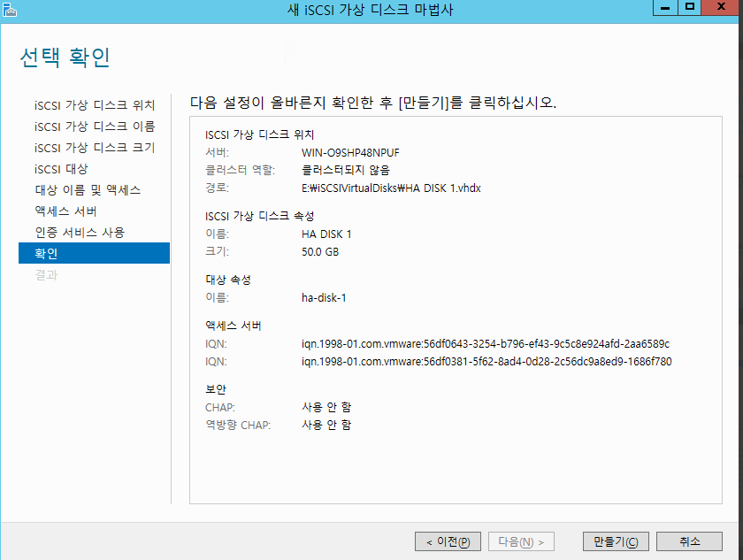Viewport: 743px width, 560px height.
Task: Close the wizard with the red X button
Action: coord(720,7)
